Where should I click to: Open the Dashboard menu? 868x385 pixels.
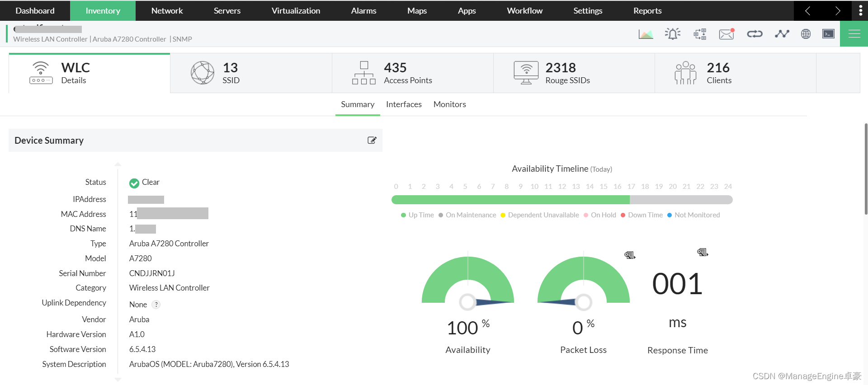35,10
